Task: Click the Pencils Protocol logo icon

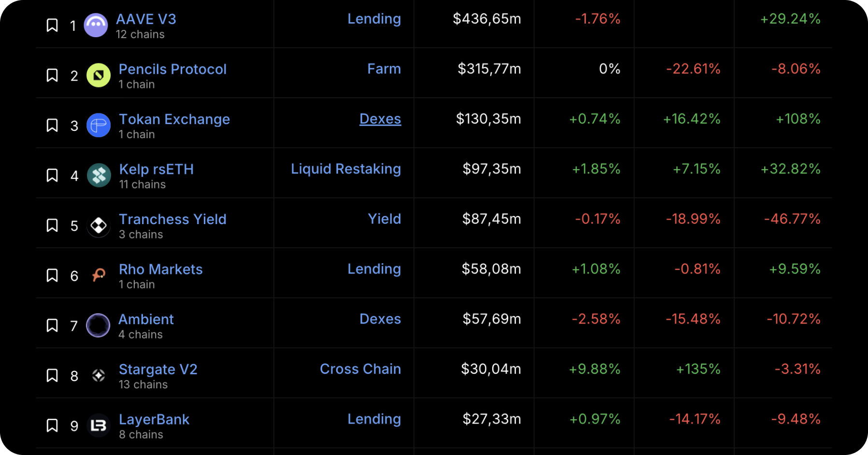Action: click(99, 75)
